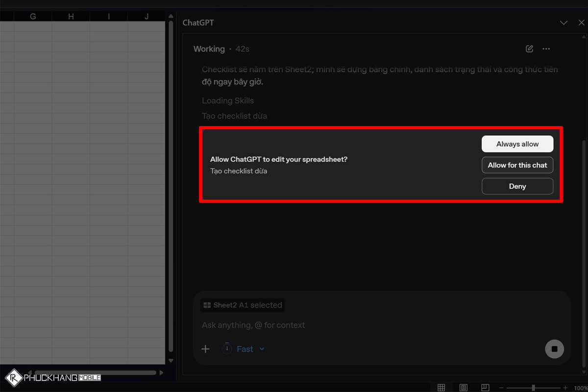This screenshot has height=392, width=588.
Task: Close the ChatGPT side pane
Action: 581,23
